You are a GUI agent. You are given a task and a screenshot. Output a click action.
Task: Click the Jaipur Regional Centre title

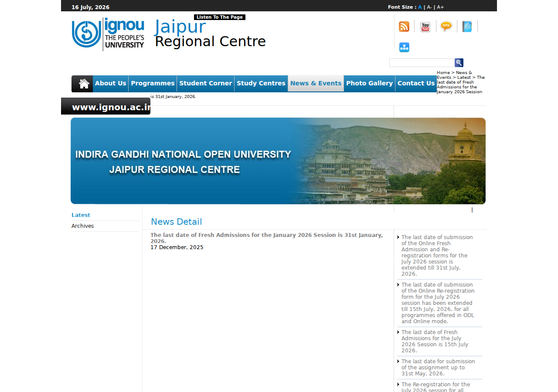tap(210, 34)
